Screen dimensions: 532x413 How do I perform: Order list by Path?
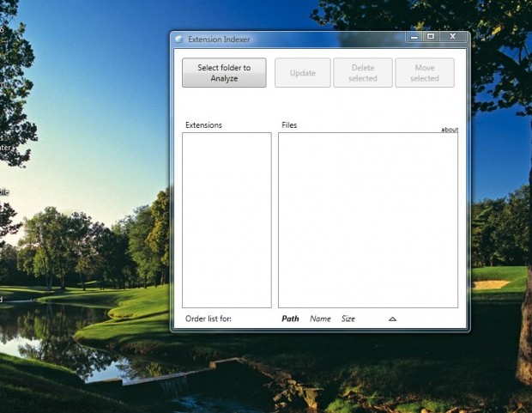290,319
